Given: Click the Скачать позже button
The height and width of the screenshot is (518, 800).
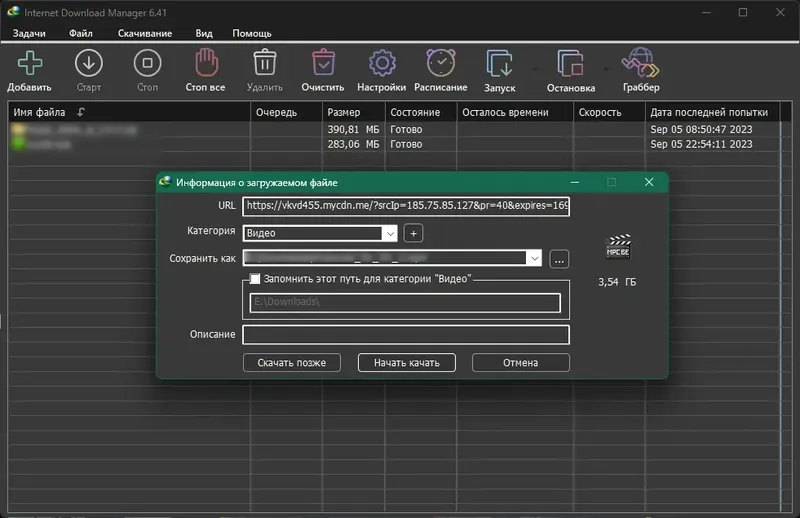Looking at the screenshot, I should 291,363.
